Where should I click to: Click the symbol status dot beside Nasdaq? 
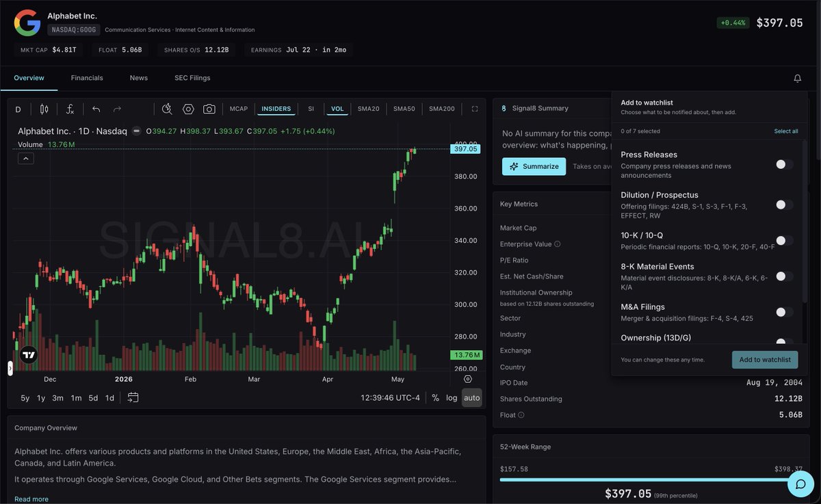136,131
